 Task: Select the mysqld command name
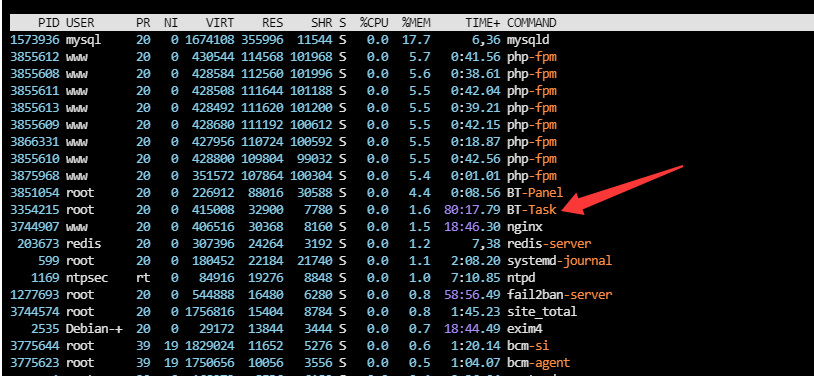click(x=528, y=40)
